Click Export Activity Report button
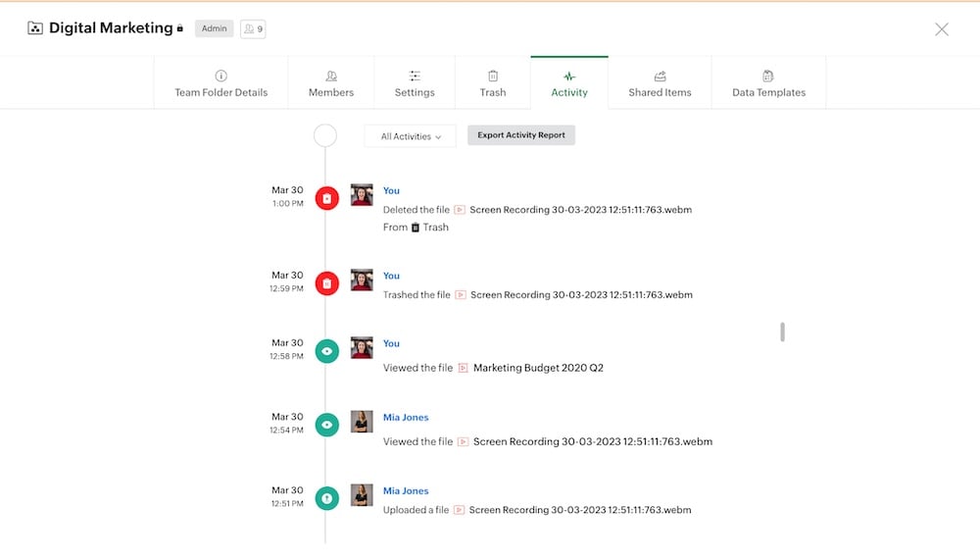This screenshot has height=560, width=980. click(521, 135)
